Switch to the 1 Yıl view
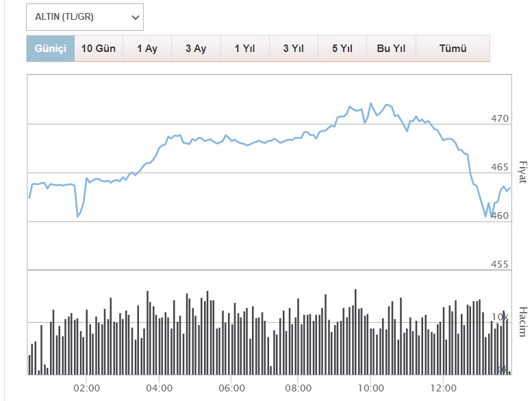 point(244,49)
